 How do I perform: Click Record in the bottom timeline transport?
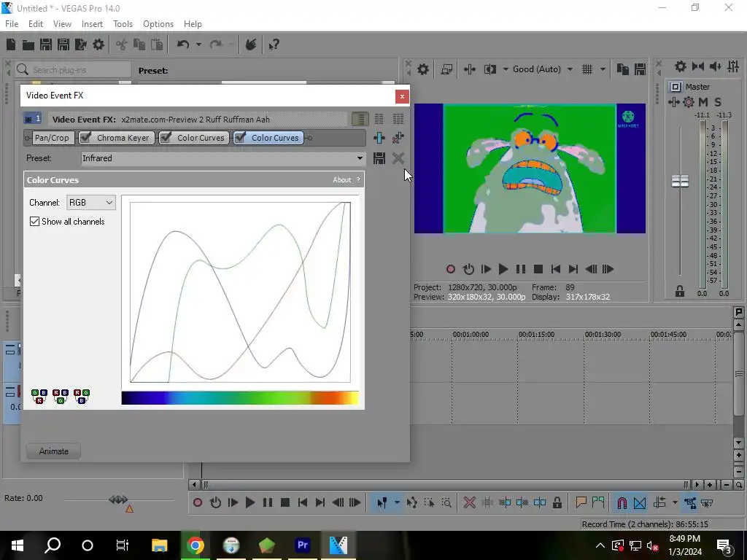pyautogui.click(x=198, y=502)
